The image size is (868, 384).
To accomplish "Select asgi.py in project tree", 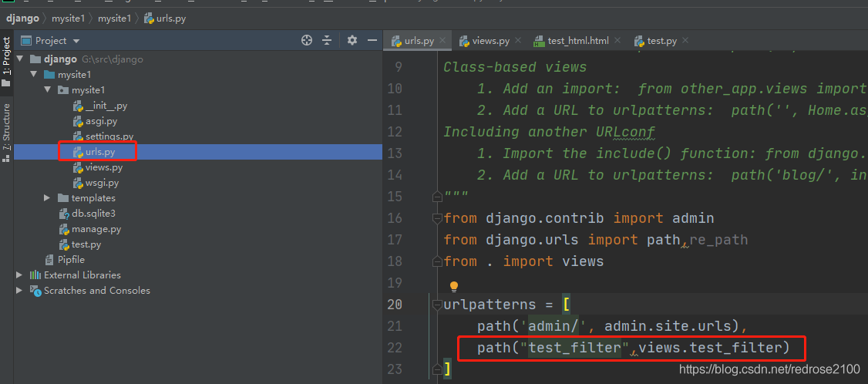I will (94, 121).
